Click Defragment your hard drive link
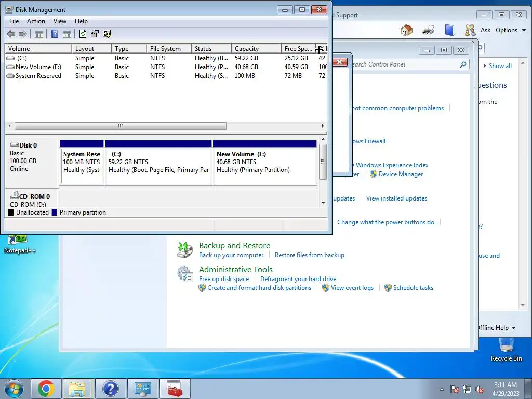 (x=298, y=279)
